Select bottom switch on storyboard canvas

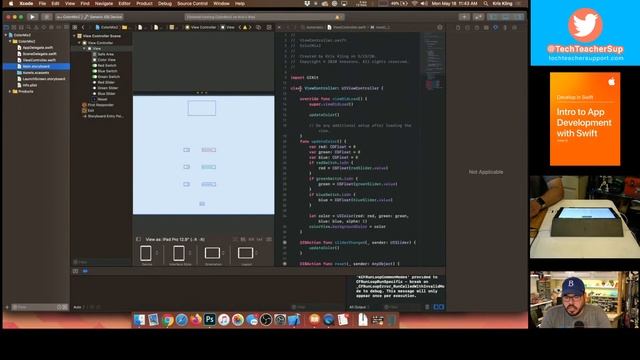187,184
